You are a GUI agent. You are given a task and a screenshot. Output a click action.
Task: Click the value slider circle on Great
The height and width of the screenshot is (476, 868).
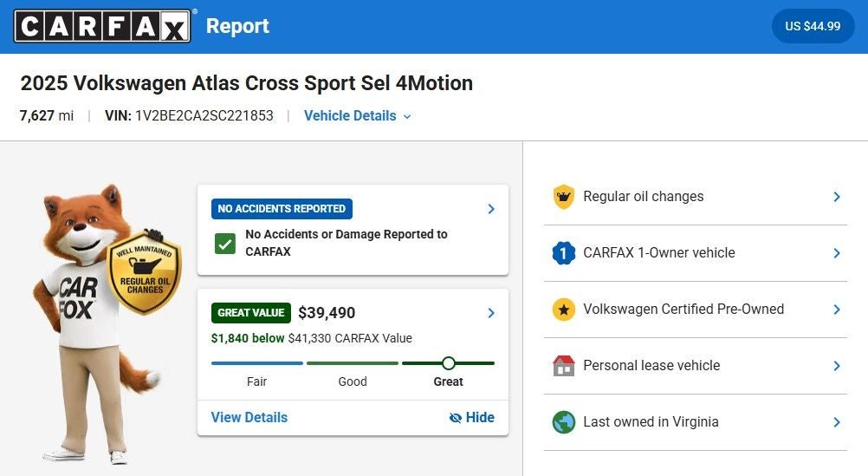pos(448,363)
